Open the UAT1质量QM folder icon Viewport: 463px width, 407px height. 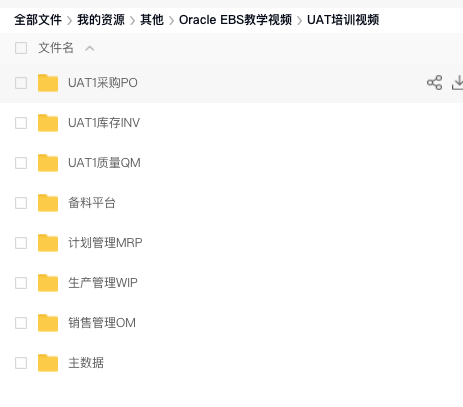(48, 163)
